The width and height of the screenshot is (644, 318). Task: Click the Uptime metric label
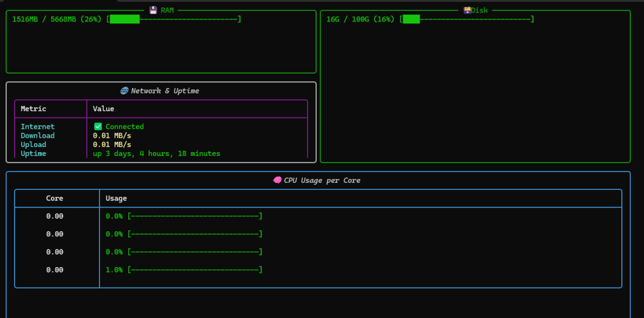(x=33, y=153)
